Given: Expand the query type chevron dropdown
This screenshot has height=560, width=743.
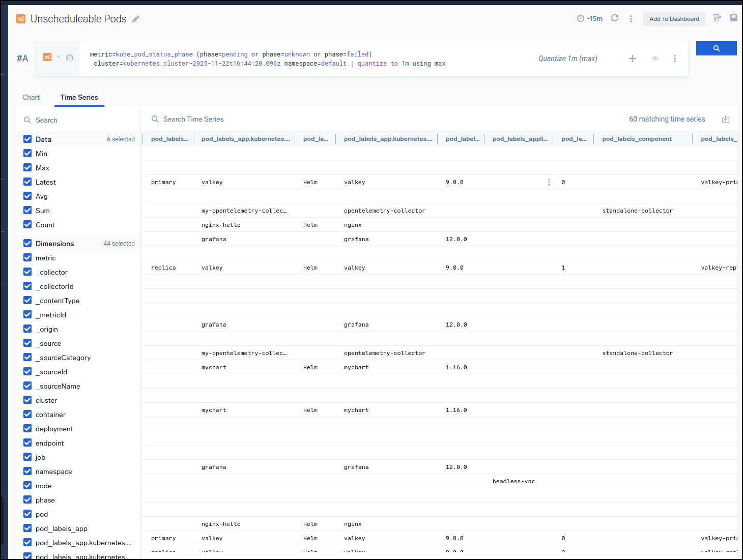Looking at the screenshot, I should pos(59,57).
